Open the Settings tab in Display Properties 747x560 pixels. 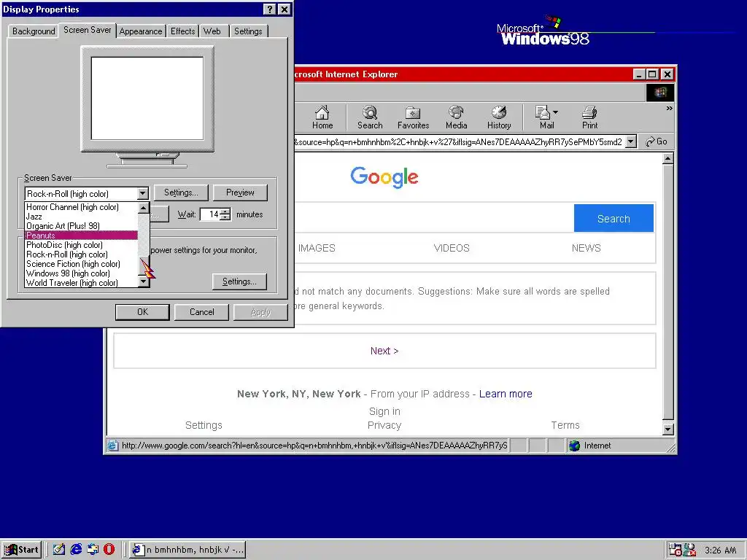(x=248, y=31)
